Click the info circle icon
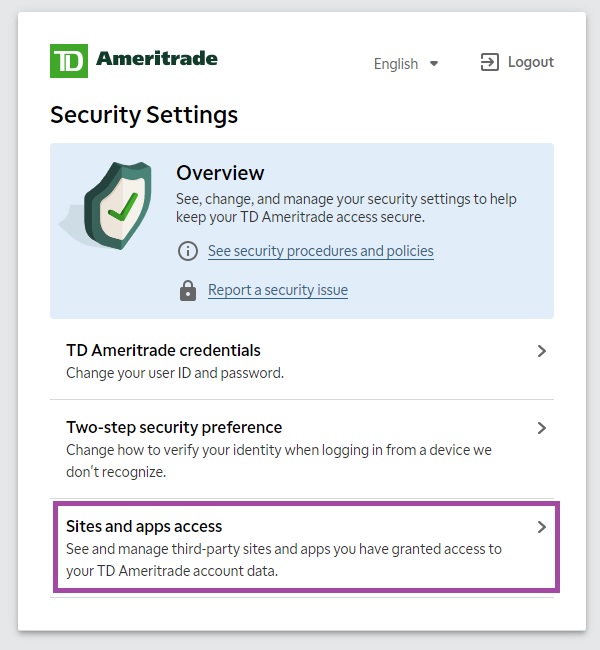This screenshot has width=600, height=650. (x=188, y=251)
